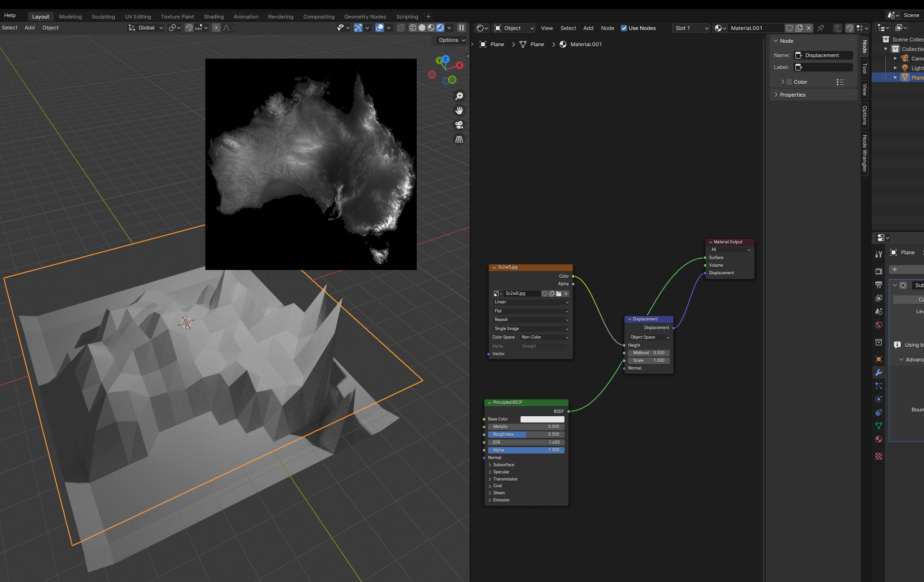Expand Properties panel in node sidebar
Image resolution: width=924 pixels, height=582 pixels.
793,95
